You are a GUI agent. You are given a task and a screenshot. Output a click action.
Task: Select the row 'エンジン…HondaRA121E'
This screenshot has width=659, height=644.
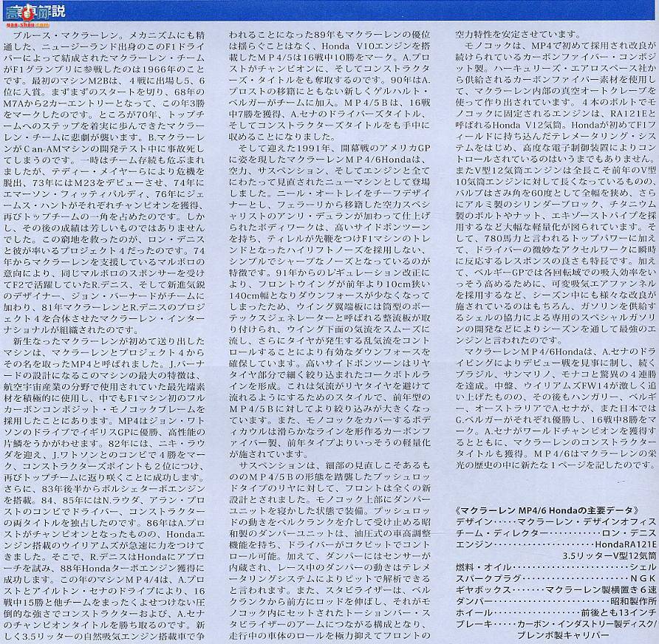tap(556, 544)
